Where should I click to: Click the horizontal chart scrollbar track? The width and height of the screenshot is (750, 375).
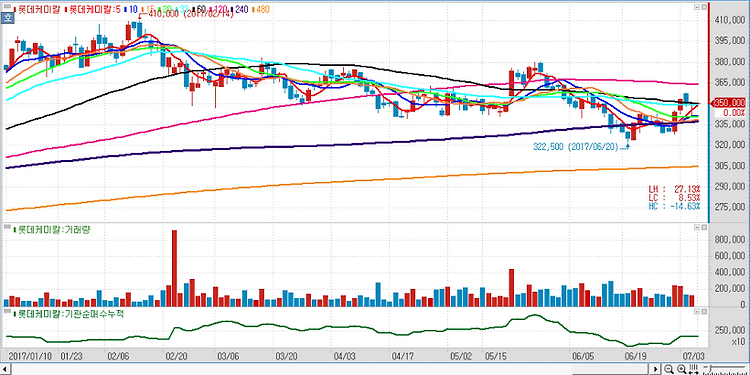click(330, 369)
